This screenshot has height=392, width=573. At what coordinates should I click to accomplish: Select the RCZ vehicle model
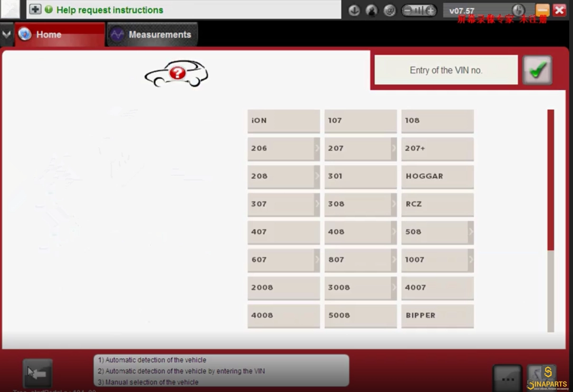(x=437, y=205)
